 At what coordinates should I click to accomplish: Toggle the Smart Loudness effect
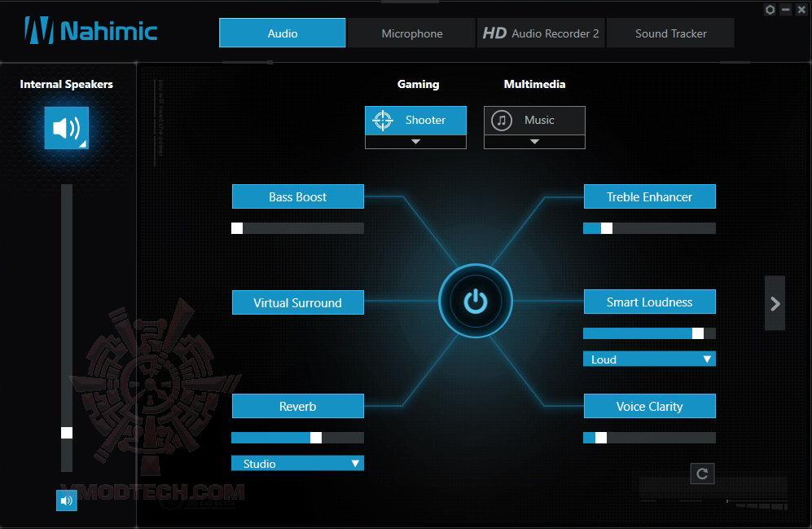point(649,302)
